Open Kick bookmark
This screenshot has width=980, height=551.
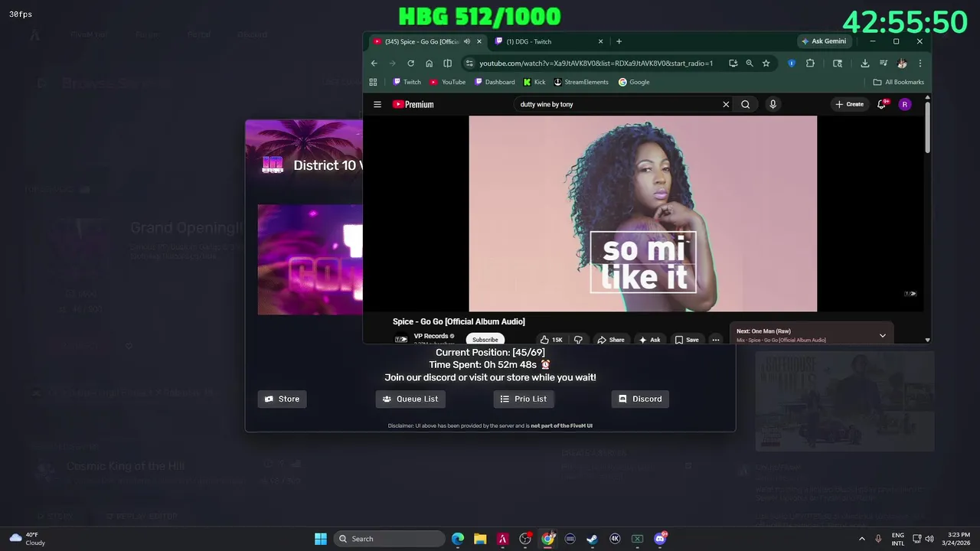tap(534, 82)
